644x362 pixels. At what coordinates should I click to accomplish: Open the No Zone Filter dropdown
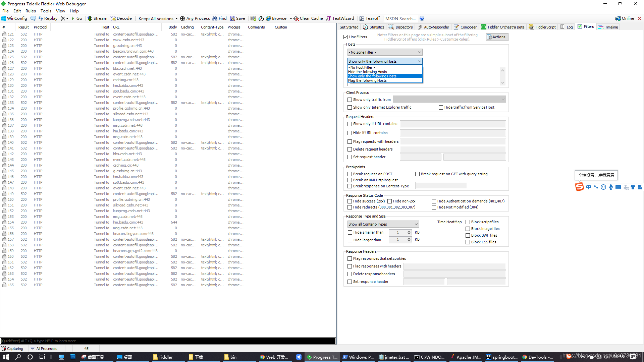coord(385,52)
